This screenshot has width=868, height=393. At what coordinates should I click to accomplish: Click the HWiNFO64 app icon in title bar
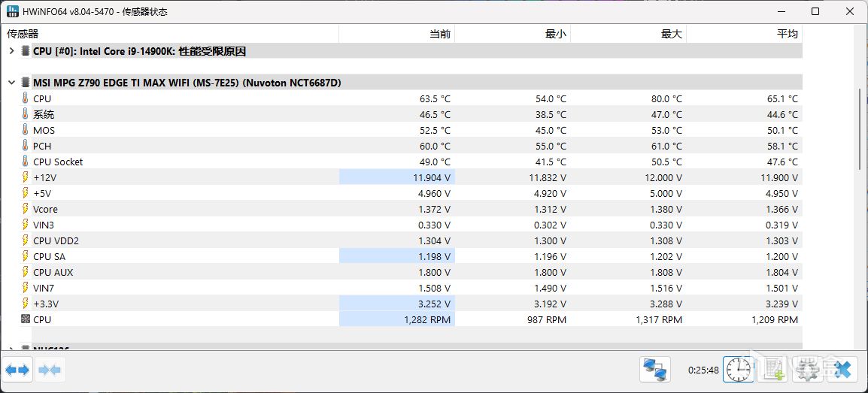pyautogui.click(x=14, y=12)
